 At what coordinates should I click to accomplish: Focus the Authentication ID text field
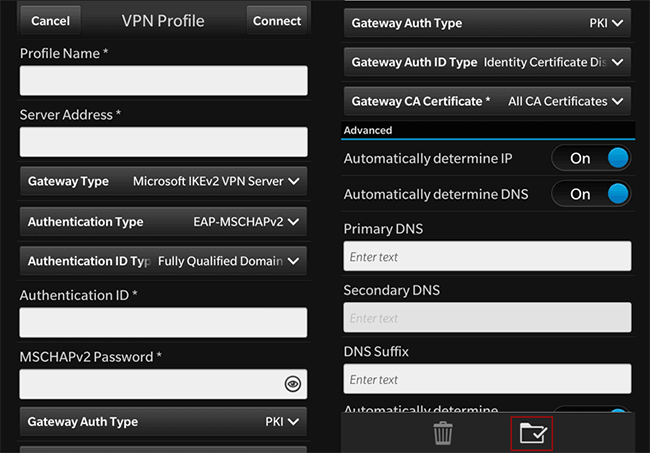(x=163, y=322)
